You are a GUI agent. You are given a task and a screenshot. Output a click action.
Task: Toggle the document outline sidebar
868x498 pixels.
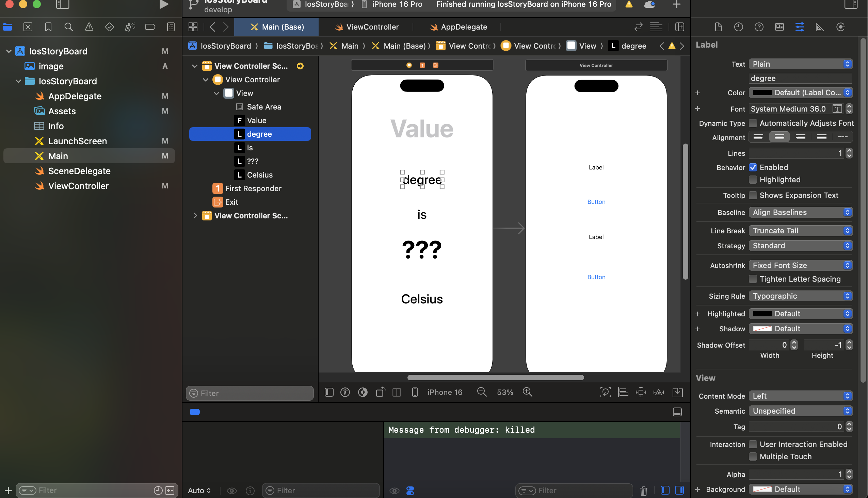pos(329,392)
